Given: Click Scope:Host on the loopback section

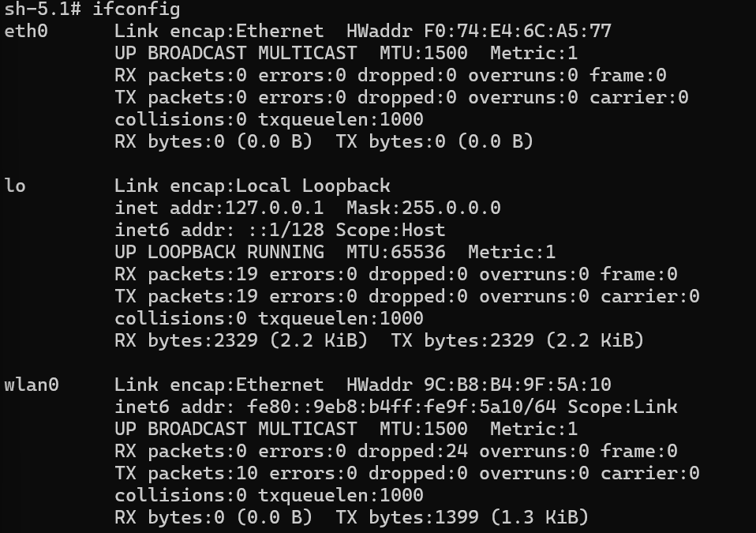Looking at the screenshot, I should pos(391,231).
